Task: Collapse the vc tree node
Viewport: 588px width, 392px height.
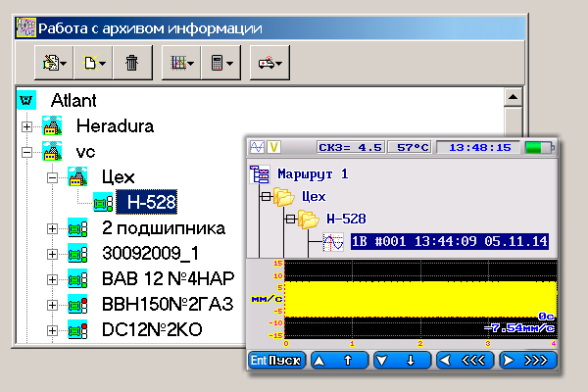Action: tap(26, 152)
